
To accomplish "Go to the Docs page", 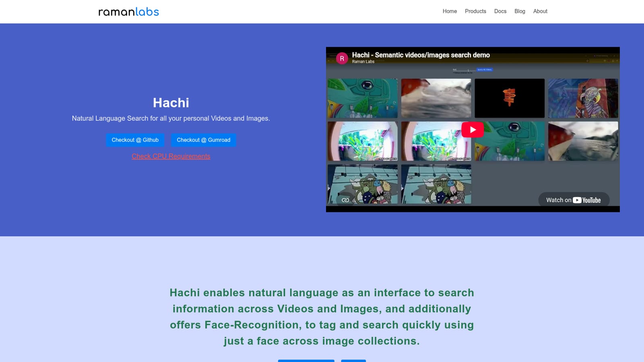I will (x=500, y=11).
